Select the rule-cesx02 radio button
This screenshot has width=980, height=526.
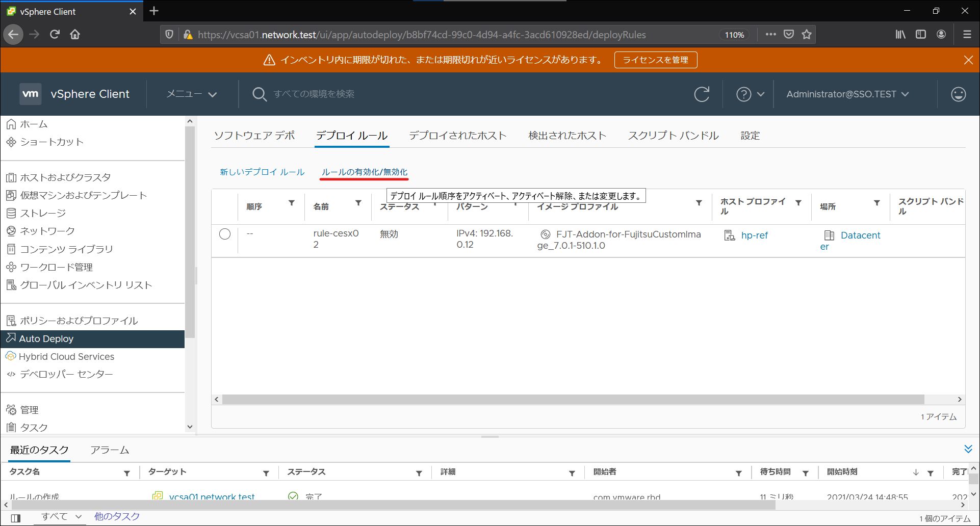(225, 234)
